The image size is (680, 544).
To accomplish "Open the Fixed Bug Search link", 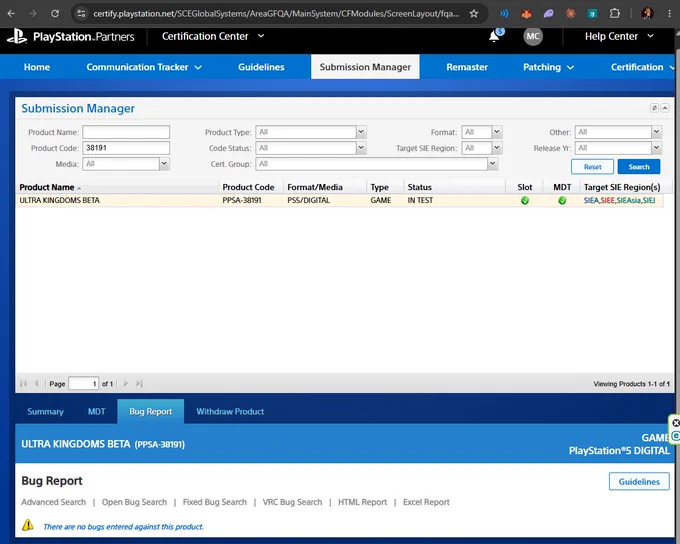I will [215, 502].
